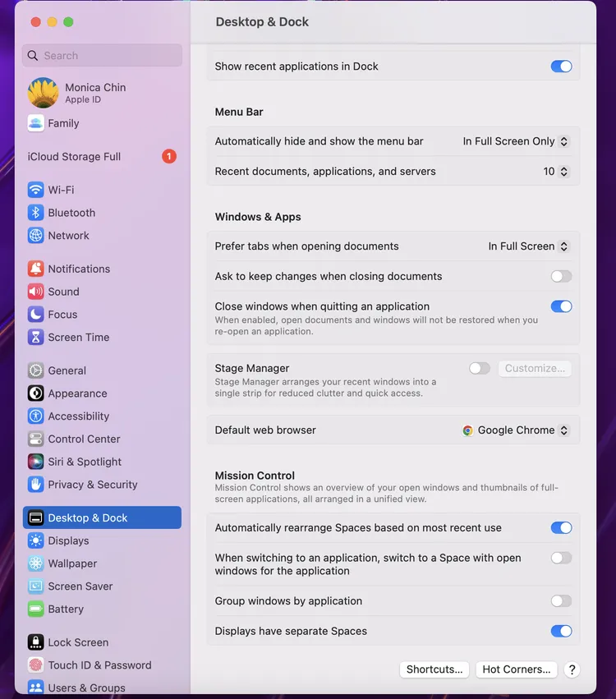Click the Desktop & Dock title
The image size is (616, 699).
pyautogui.click(x=262, y=22)
